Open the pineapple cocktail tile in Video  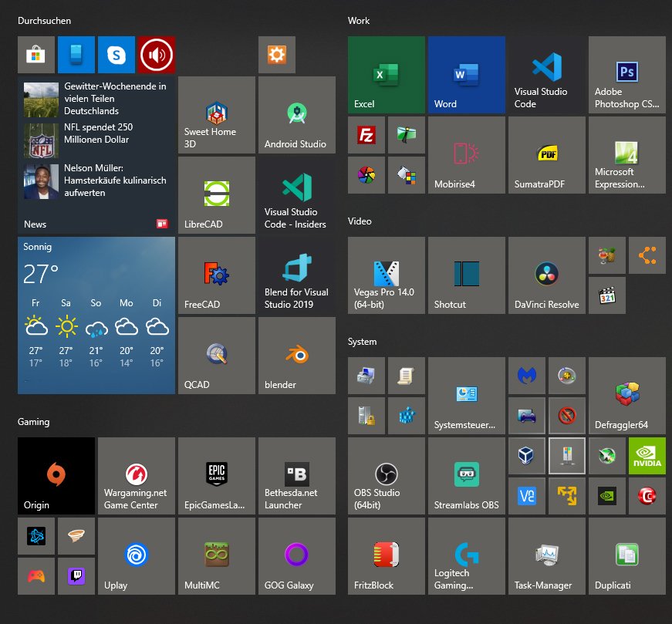point(607,255)
